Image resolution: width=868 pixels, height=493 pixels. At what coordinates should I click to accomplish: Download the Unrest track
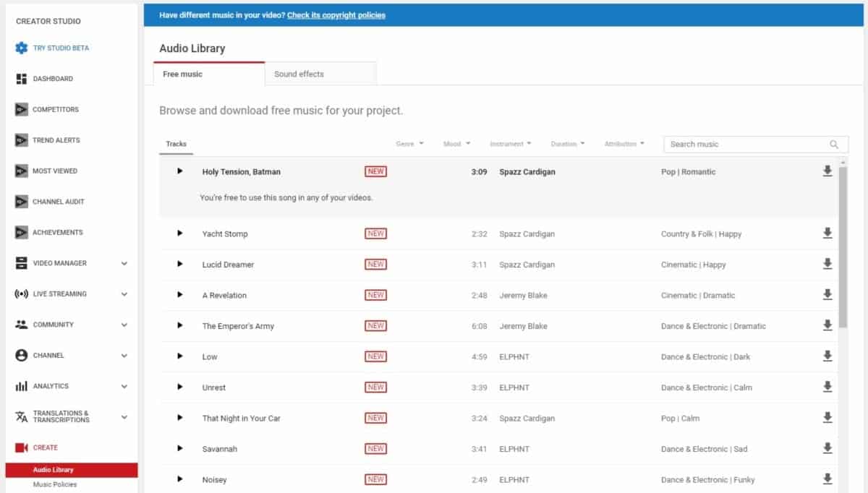pos(827,387)
